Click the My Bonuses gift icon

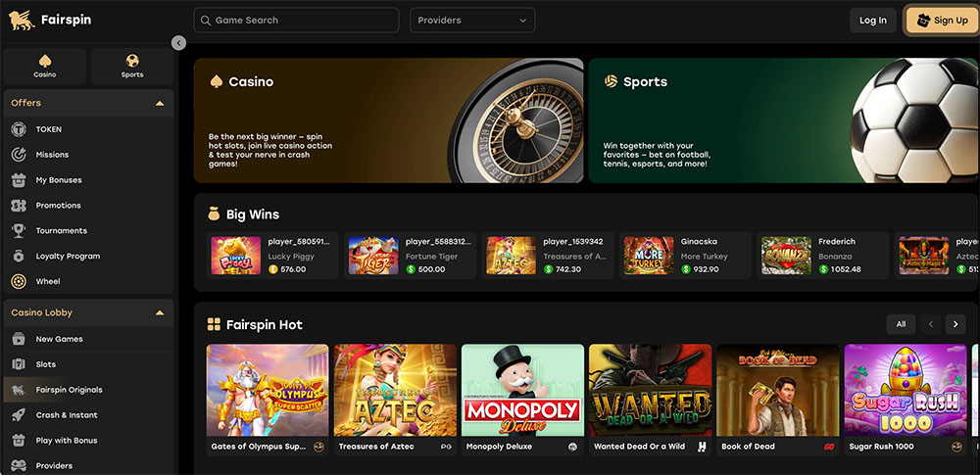[x=18, y=180]
